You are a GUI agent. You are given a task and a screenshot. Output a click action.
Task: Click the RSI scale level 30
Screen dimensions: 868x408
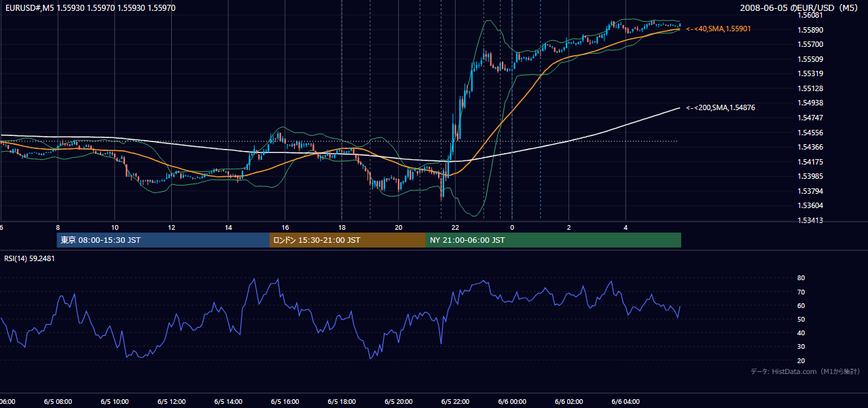pyautogui.click(x=801, y=347)
